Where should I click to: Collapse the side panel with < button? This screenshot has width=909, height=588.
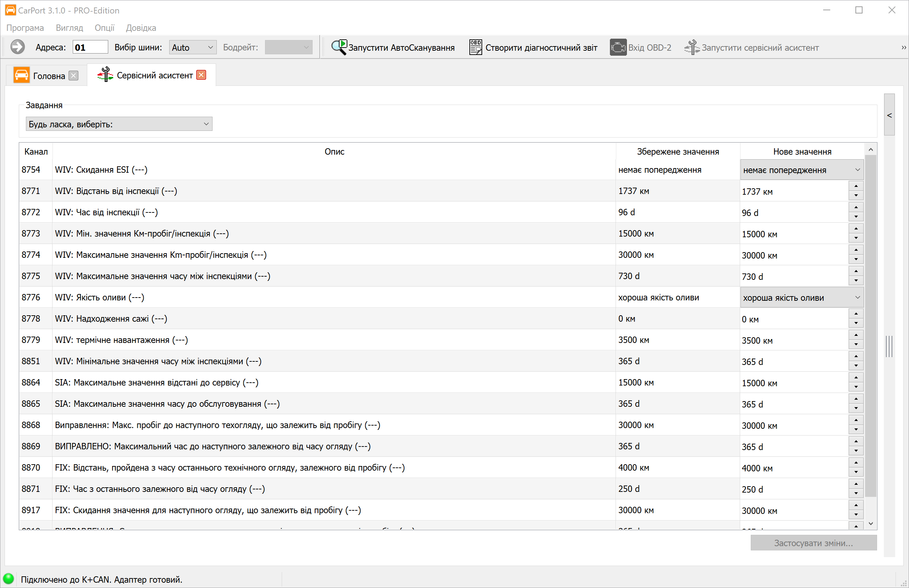point(889,115)
